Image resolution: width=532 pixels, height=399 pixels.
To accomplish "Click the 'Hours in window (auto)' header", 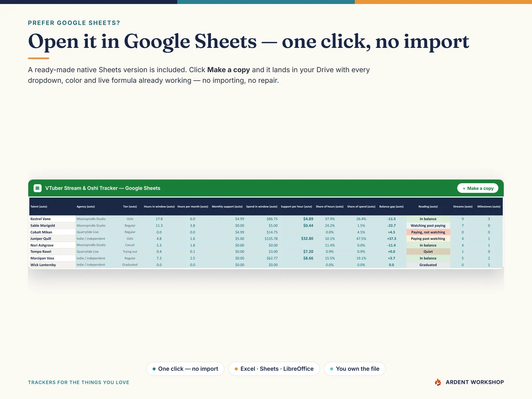I will (159, 206).
